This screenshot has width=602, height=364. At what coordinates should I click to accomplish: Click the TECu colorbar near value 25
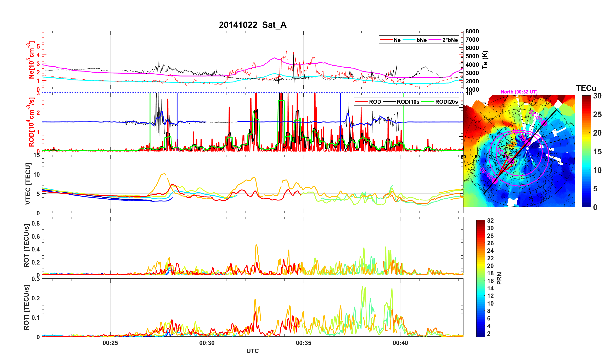[x=586, y=114]
